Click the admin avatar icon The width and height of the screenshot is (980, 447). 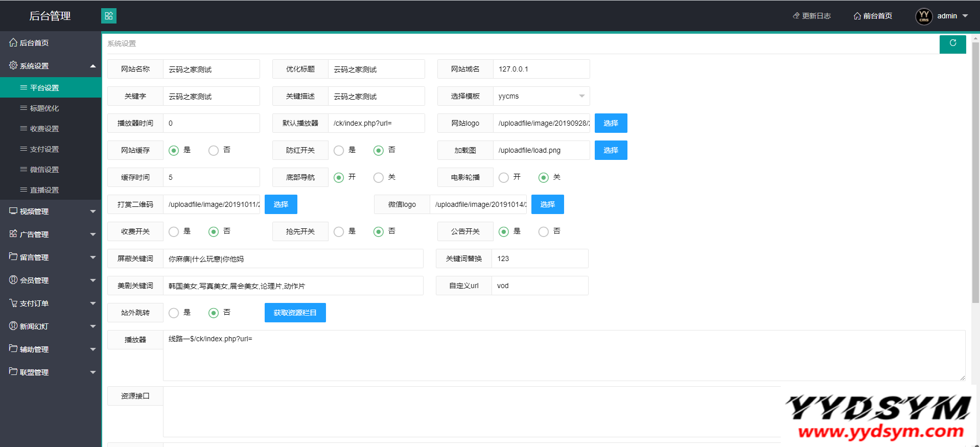[924, 16]
